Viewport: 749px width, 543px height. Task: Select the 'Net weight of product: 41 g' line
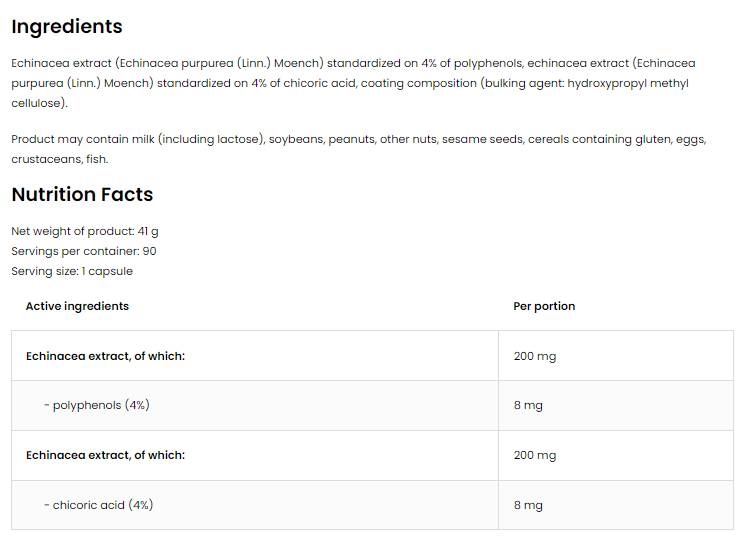pyautogui.click(x=85, y=231)
